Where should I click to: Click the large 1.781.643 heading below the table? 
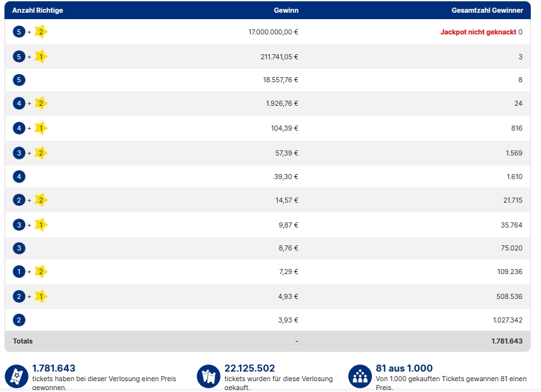54,368
